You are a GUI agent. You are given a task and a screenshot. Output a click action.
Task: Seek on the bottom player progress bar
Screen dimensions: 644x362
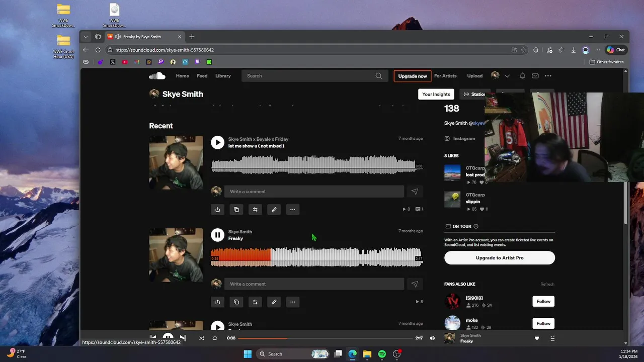click(325, 338)
